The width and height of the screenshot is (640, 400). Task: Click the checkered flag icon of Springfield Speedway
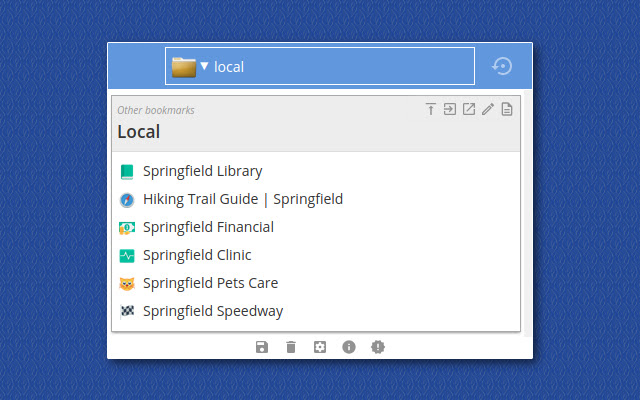[x=127, y=312]
